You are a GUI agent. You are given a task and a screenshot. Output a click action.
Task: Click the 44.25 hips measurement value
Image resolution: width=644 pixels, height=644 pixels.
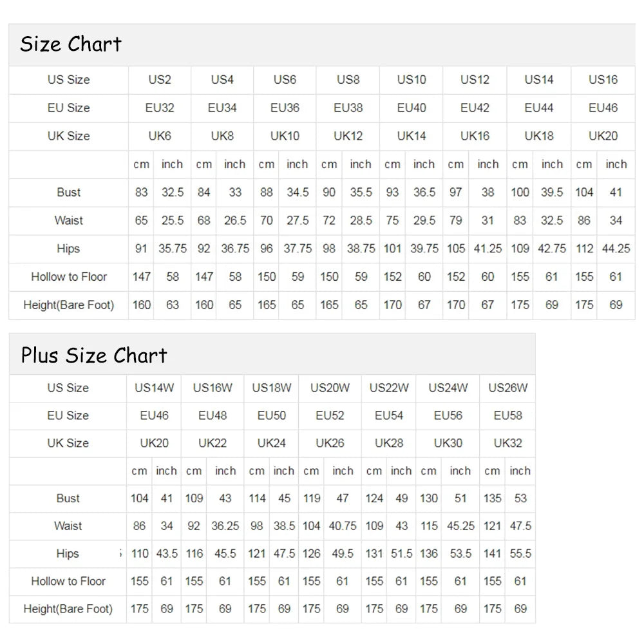[x=616, y=249]
